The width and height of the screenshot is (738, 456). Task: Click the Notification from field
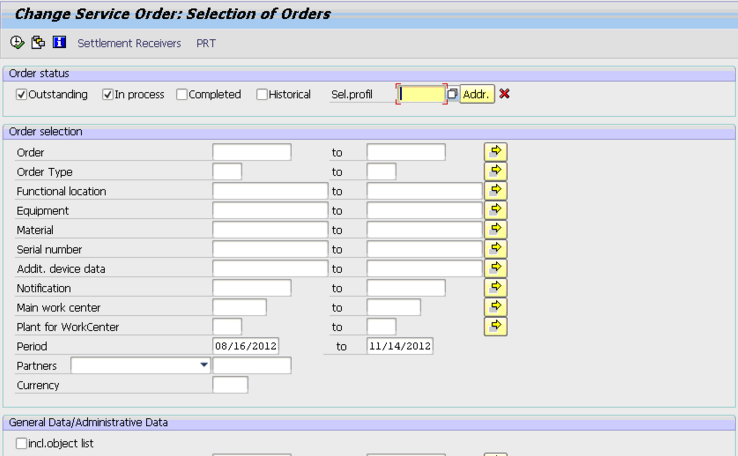[252, 288]
